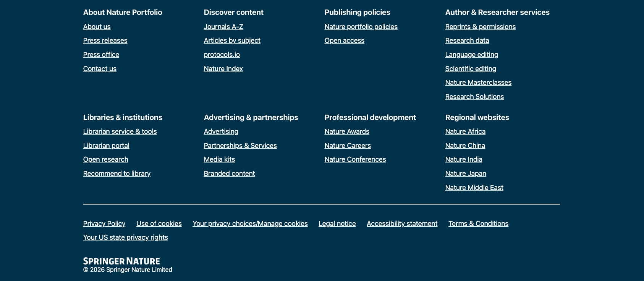The width and height of the screenshot is (644, 281).
Task: Click the Professional development heading
Action: click(x=370, y=117)
